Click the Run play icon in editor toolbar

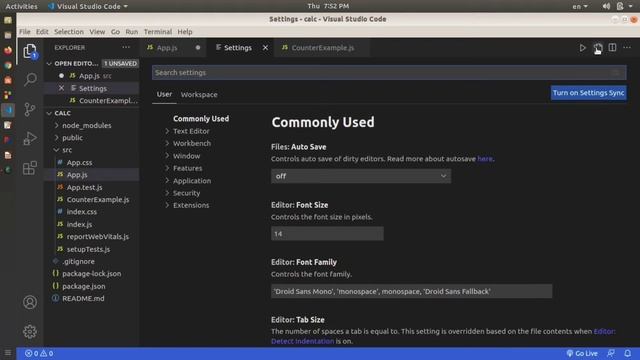pyautogui.click(x=582, y=48)
